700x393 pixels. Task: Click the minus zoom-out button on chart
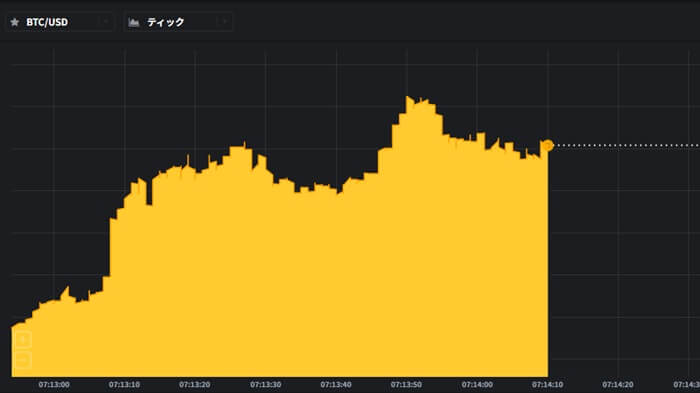click(23, 360)
